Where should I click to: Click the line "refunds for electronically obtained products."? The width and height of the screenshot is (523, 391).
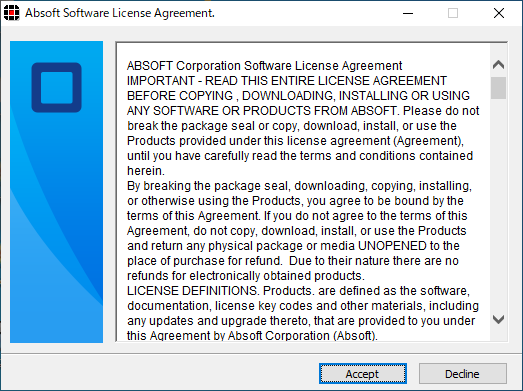click(246, 276)
